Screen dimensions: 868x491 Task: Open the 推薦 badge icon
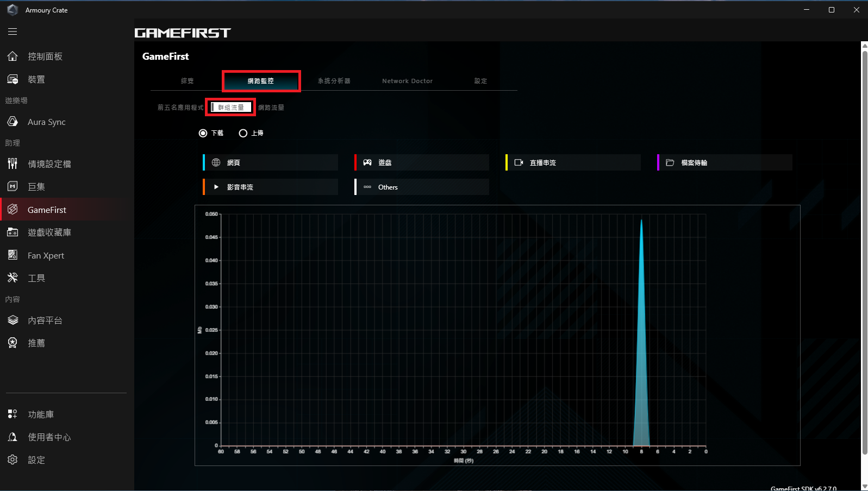[x=13, y=343]
